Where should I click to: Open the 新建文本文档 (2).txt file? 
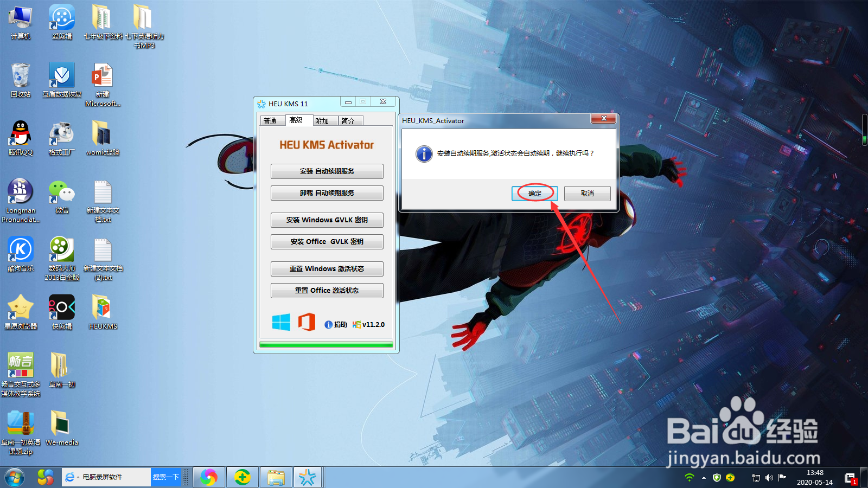(103, 259)
